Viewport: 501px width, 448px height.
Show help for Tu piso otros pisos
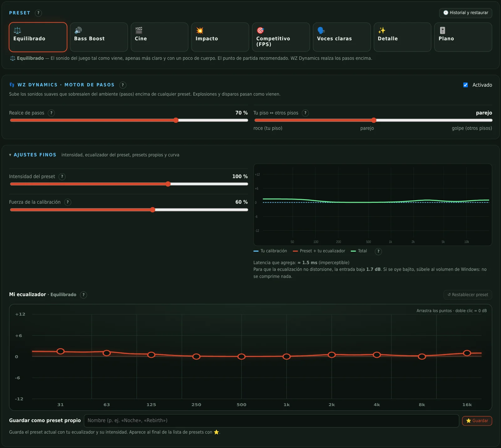305,113
